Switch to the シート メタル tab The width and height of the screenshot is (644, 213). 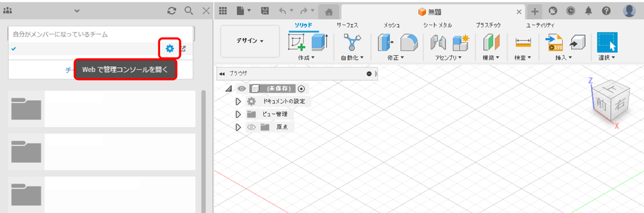[437, 25]
